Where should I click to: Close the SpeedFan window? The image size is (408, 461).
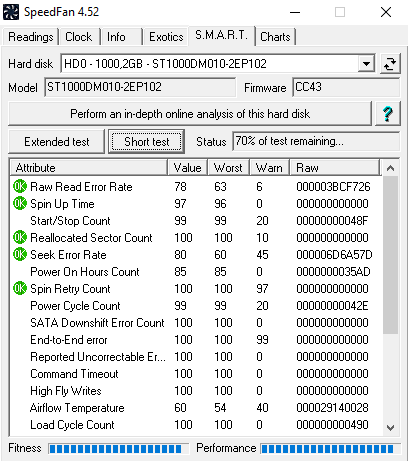tap(386, 12)
